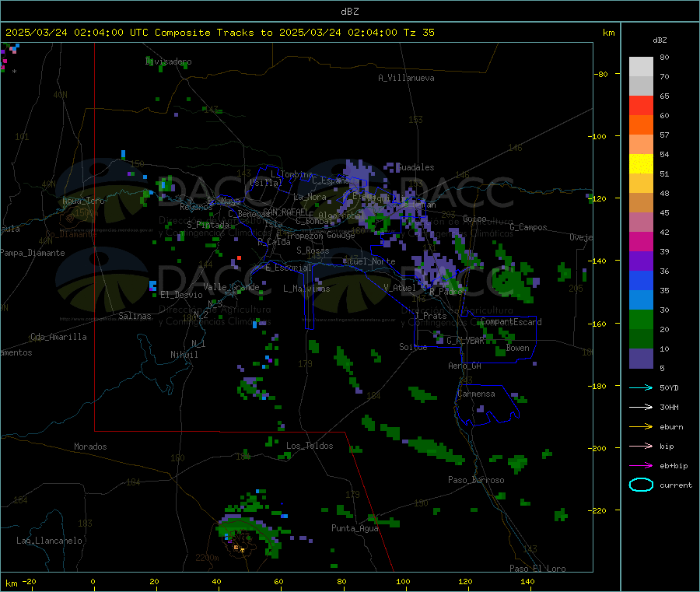
Task: Click the magenta eb+bip arrow icon
Action: click(x=641, y=465)
